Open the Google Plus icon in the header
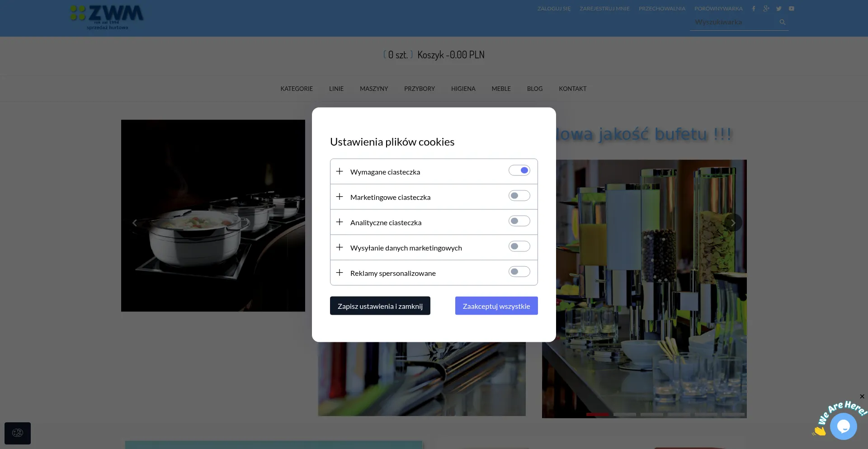Viewport: 868px width, 449px height. click(x=766, y=9)
